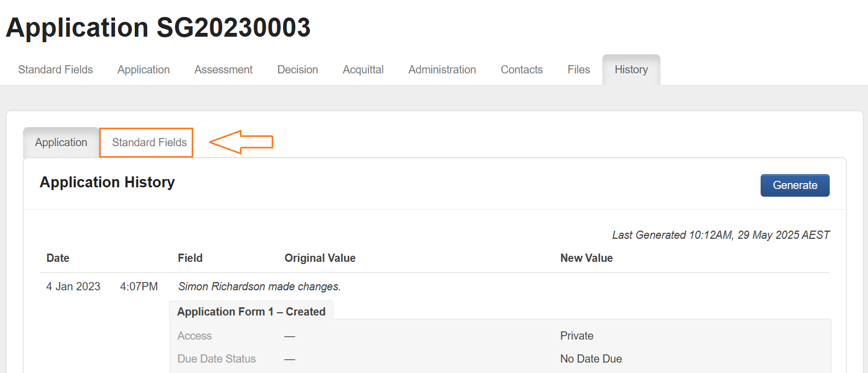Click the 'Simon Richardson made changes' entry
Viewport: 868px width, 373px height.
259,286
